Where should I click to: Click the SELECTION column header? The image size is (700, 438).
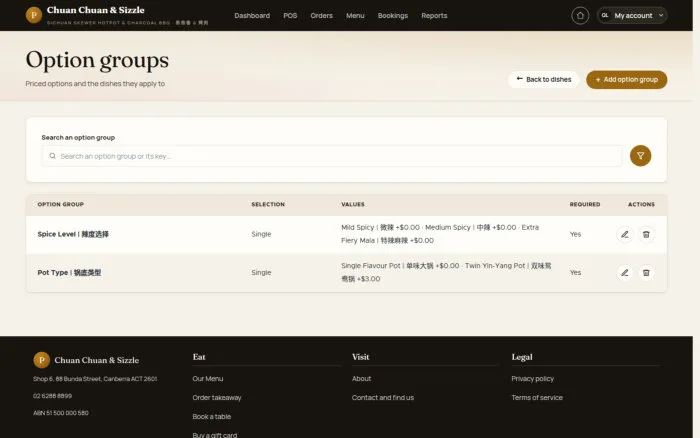point(268,204)
